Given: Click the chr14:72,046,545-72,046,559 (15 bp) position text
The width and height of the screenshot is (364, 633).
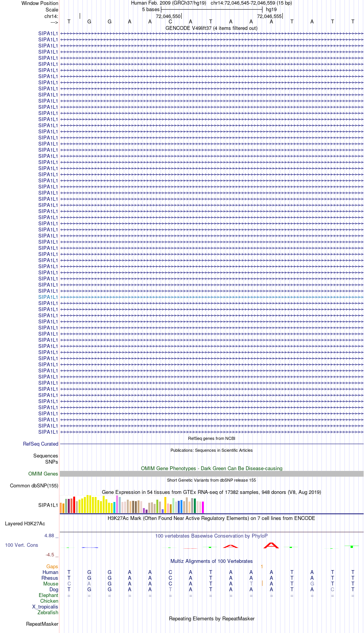Looking at the screenshot, I should [251, 3].
